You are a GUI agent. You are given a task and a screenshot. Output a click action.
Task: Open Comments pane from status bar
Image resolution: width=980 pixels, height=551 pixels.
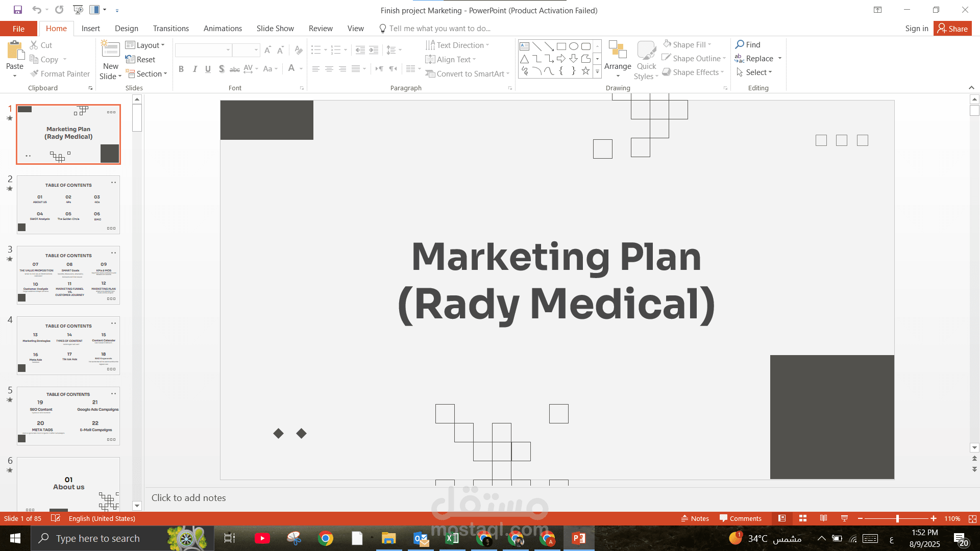741,518
